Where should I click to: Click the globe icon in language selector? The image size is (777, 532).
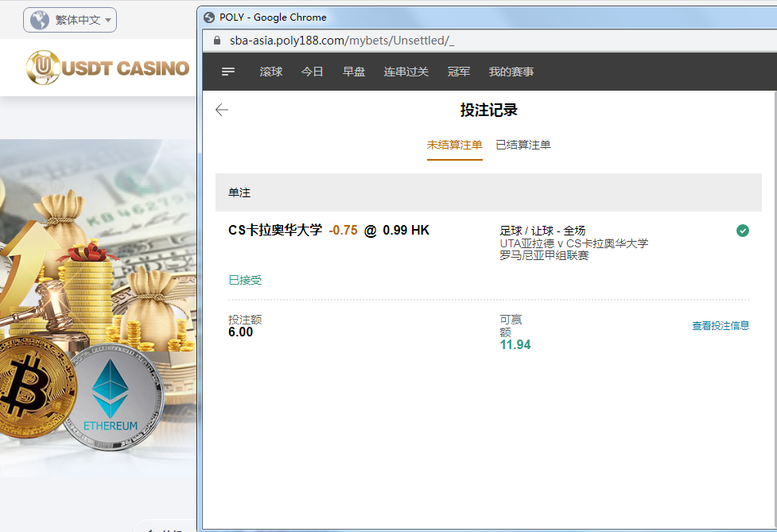40,20
